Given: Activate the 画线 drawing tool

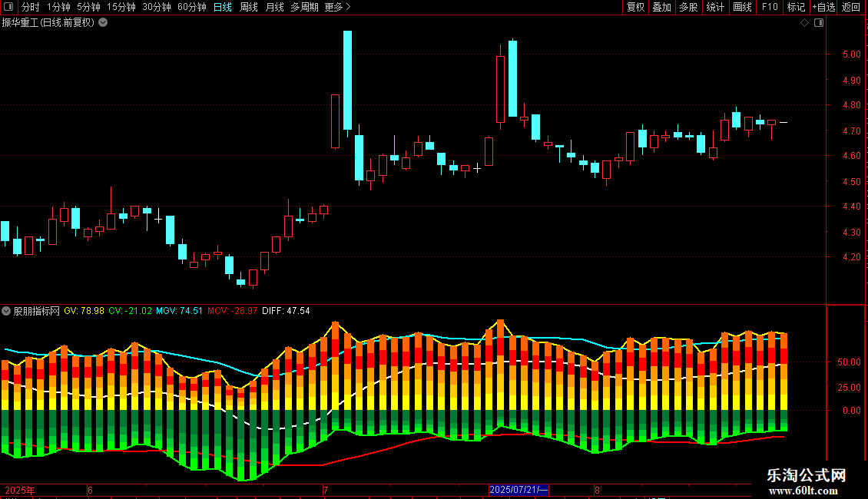Looking at the screenshot, I should pos(742,7).
